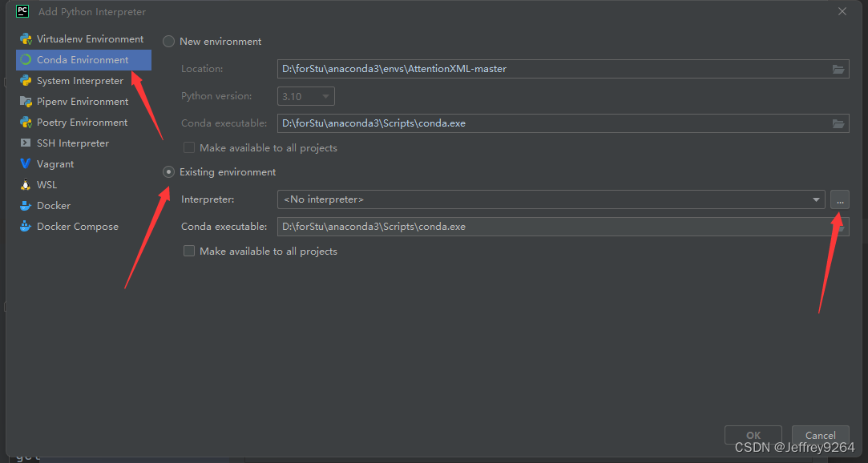Click the green Conda ring icon
868x463 pixels.
click(26, 60)
